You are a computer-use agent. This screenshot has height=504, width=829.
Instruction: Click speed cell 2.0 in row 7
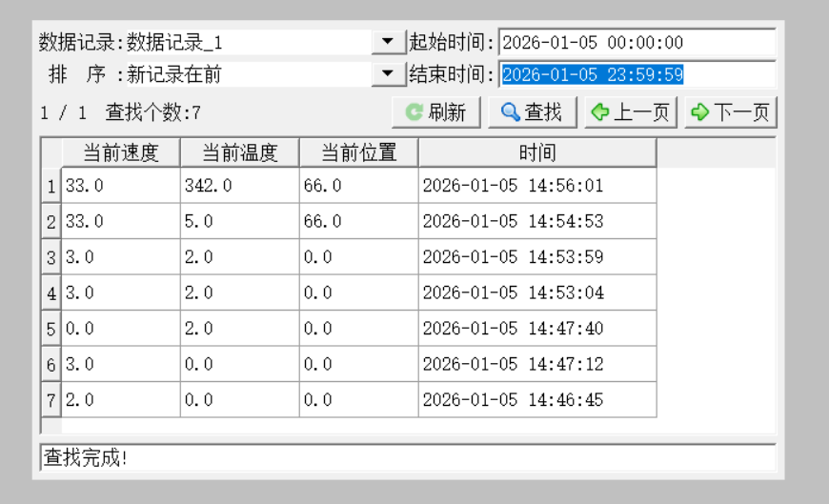coord(121,400)
